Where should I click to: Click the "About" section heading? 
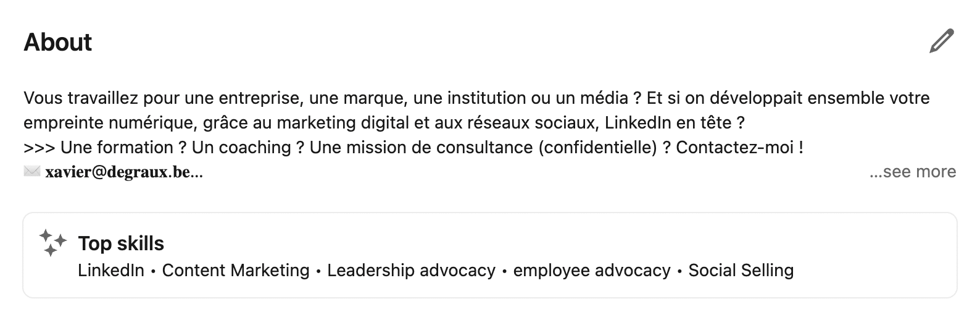point(58,42)
